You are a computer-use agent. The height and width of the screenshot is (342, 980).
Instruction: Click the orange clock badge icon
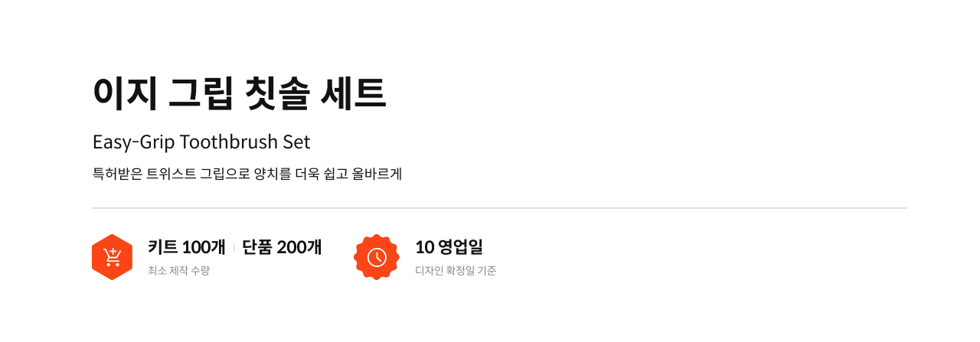coord(377,257)
